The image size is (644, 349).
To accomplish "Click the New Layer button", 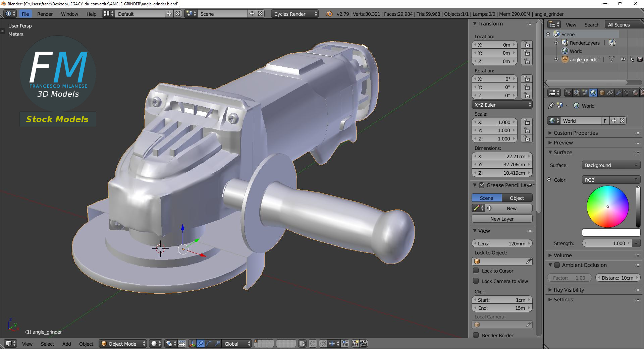I will coord(502,219).
